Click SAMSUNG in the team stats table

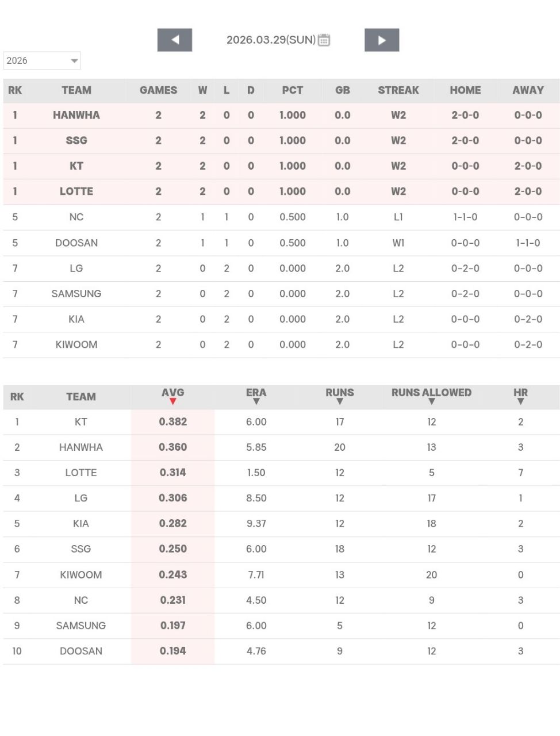click(x=81, y=626)
